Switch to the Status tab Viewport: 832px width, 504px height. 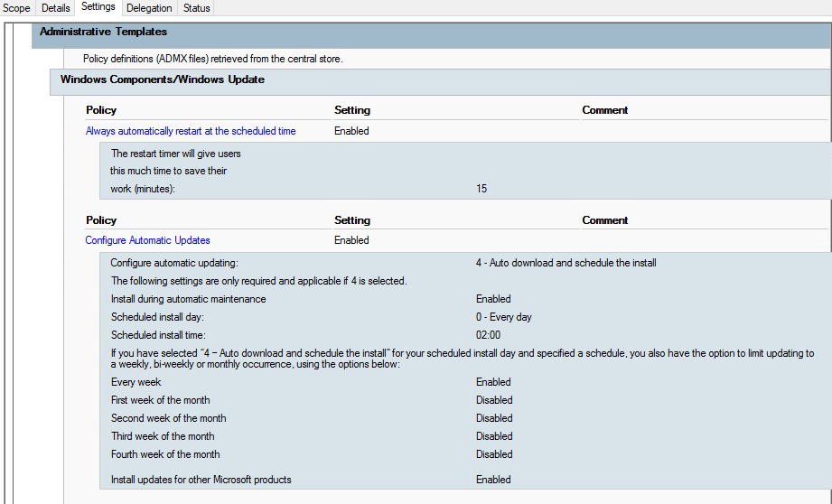tap(197, 8)
